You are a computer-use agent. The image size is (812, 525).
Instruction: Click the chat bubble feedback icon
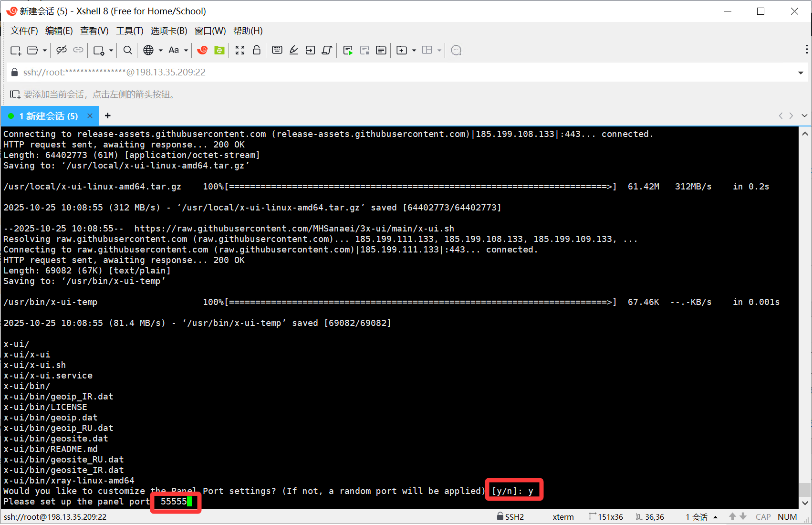click(456, 50)
